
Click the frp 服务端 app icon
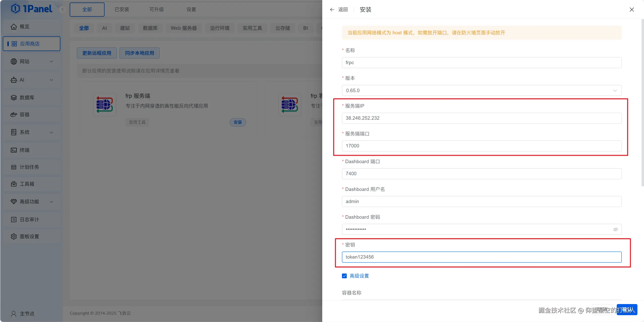(x=105, y=105)
